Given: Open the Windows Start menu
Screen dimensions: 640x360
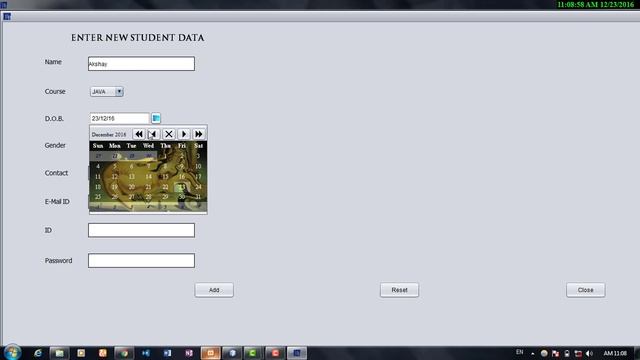Looking at the screenshot, I should click(x=12, y=353).
